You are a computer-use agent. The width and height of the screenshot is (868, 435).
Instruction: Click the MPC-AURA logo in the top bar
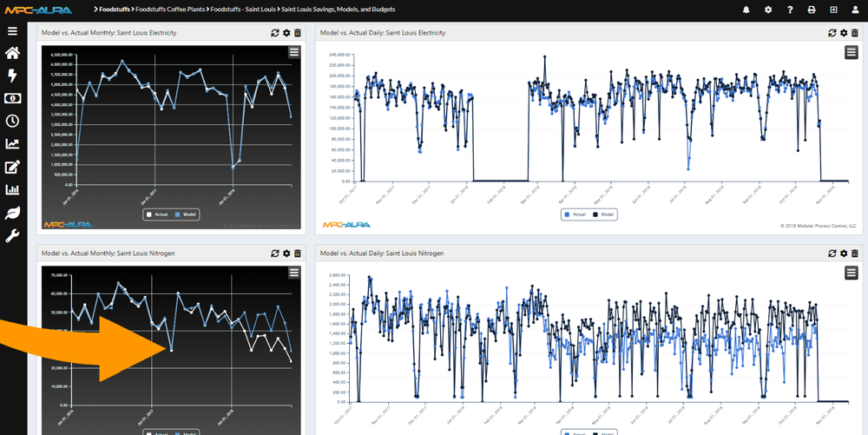(x=38, y=10)
